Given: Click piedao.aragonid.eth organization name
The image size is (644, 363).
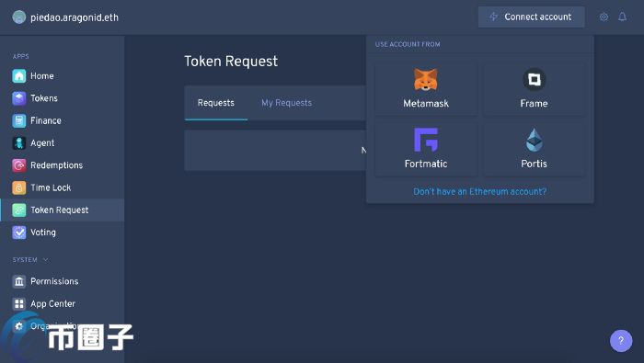Looking at the screenshot, I should pos(75,17).
